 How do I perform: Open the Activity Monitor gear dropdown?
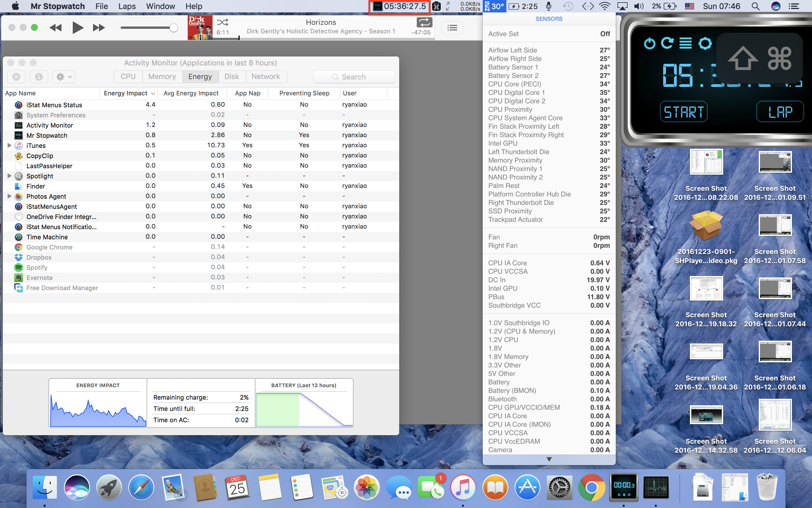pos(64,76)
